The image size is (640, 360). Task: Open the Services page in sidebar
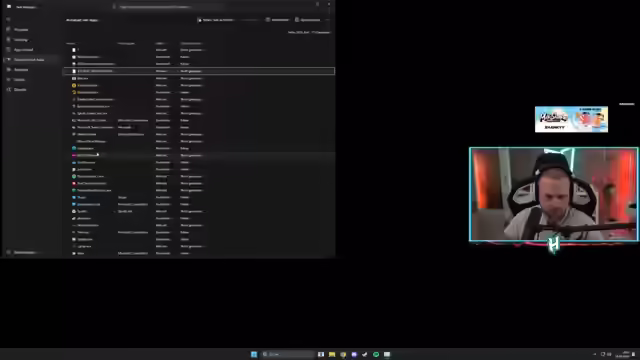point(31,89)
